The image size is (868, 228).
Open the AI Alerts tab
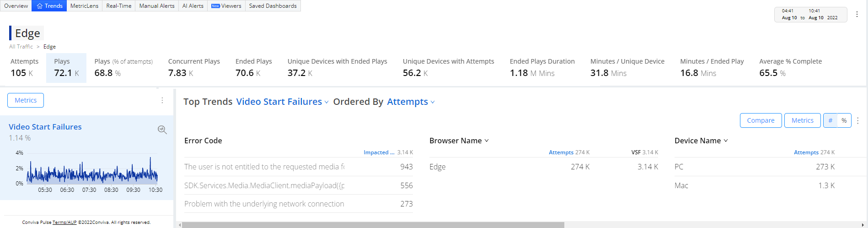(x=193, y=6)
